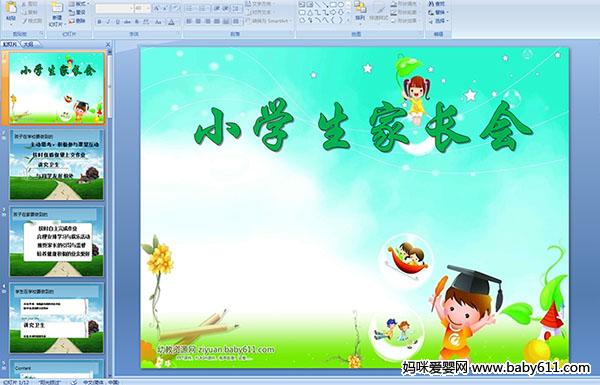Close the slide thumbnail pane
The height and width of the screenshot is (385, 600).
point(108,44)
